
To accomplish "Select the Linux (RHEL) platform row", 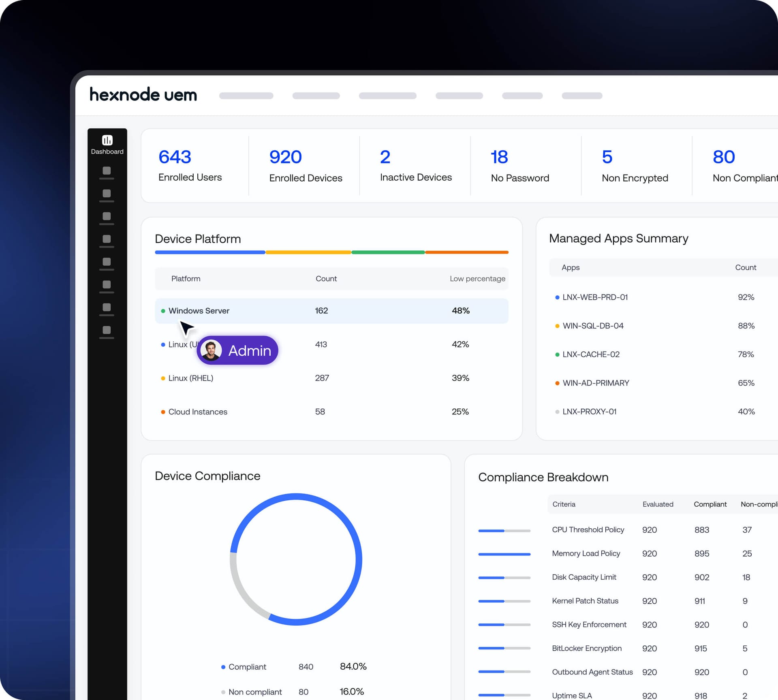I will point(331,378).
